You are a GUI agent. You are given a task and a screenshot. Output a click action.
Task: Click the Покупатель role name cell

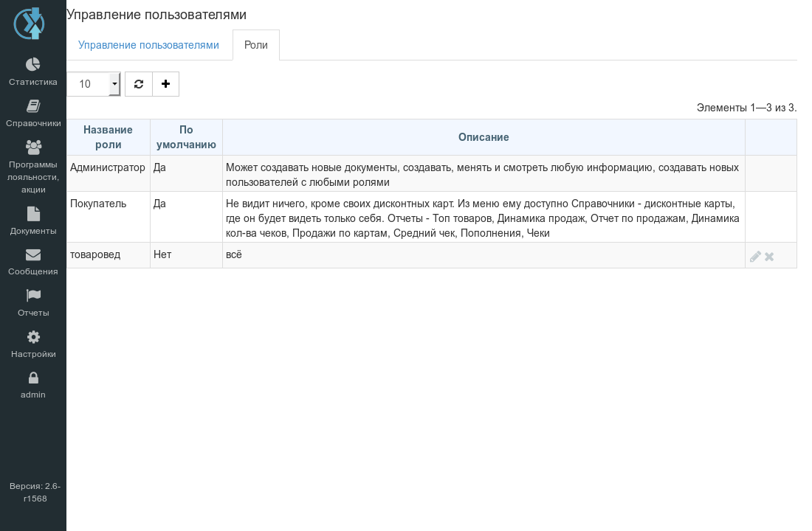(109, 217)
